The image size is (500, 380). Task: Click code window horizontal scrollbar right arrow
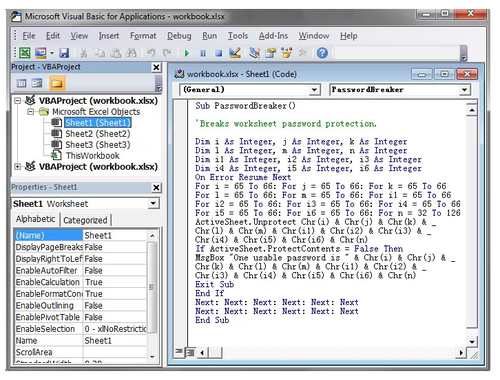click(461, 352)
